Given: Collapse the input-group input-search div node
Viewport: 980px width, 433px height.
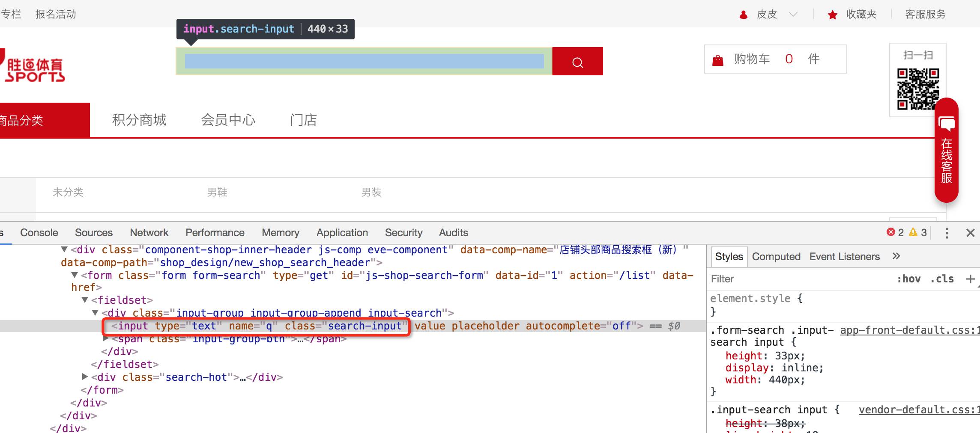Looking at the screenshot, I should tap(95, 313).
